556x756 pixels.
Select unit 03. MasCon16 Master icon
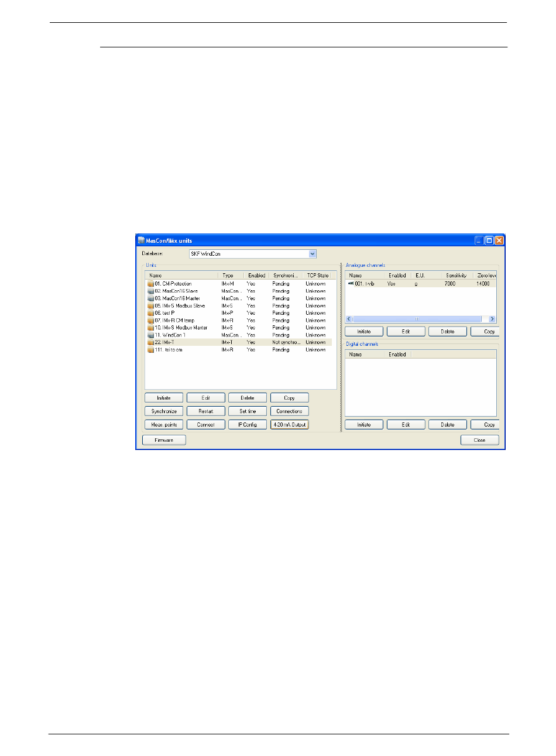point(150,298)
